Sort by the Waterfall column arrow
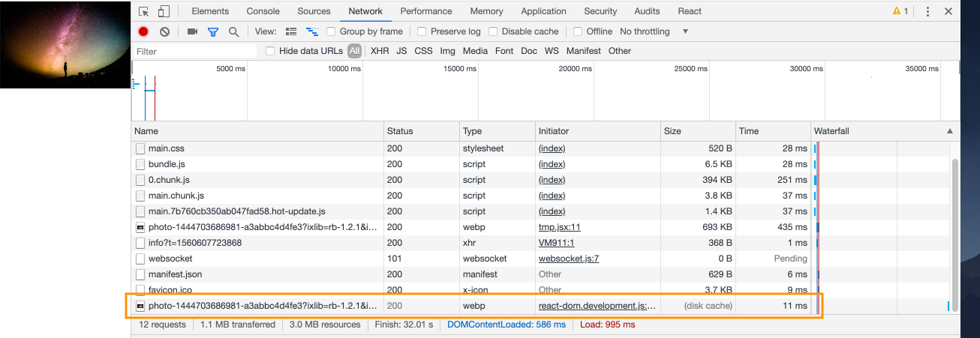The image size is (980, 338). 949,131
